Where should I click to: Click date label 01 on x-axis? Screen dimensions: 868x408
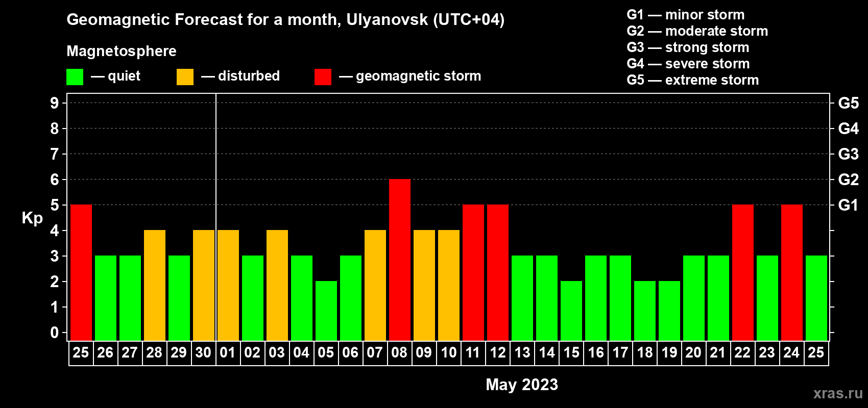coord(228,352)
